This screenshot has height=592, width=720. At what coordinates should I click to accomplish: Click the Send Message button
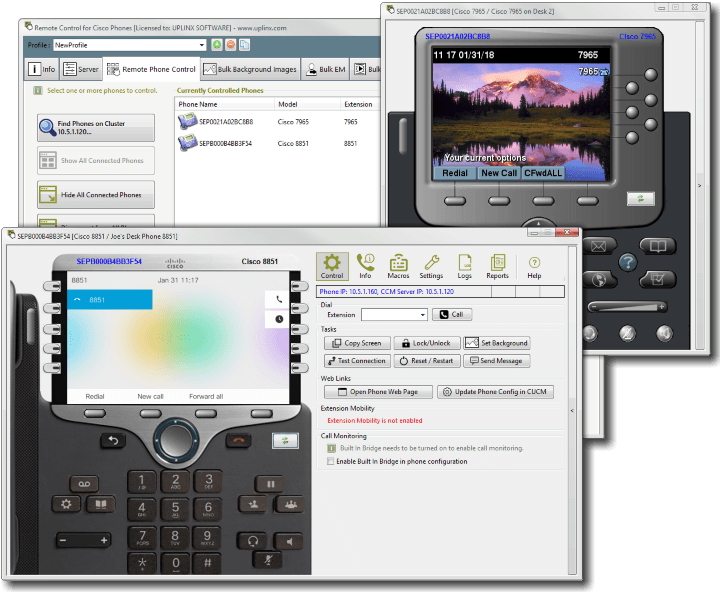click(496, 361)
